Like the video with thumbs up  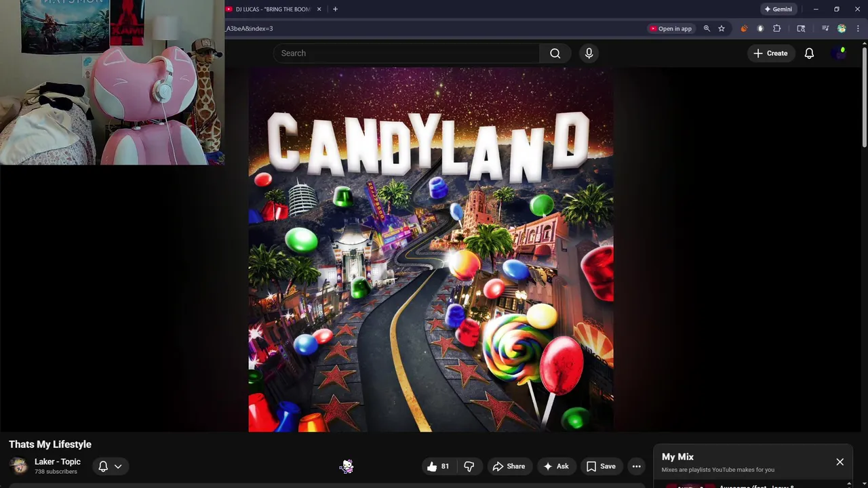438,466
